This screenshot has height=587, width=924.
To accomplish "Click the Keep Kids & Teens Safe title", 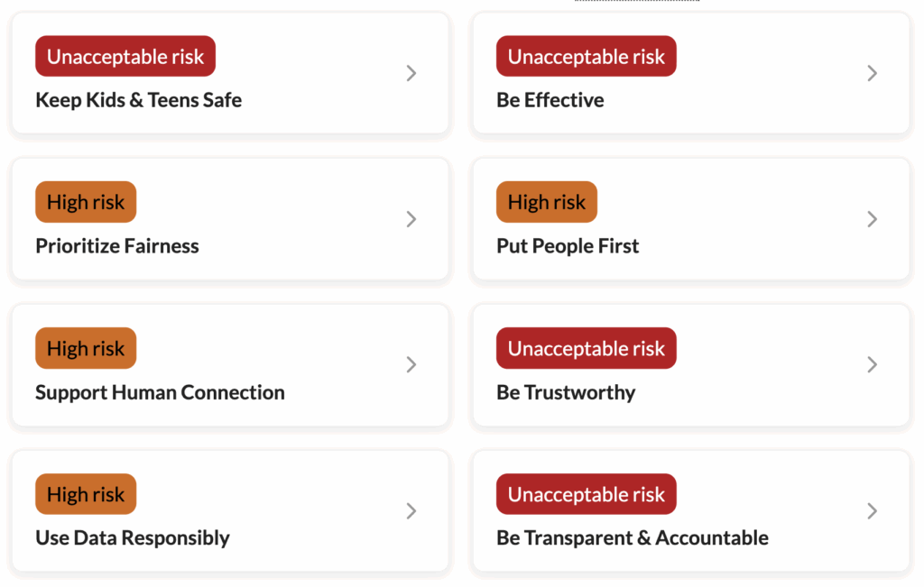I will (x=138, y=100).
